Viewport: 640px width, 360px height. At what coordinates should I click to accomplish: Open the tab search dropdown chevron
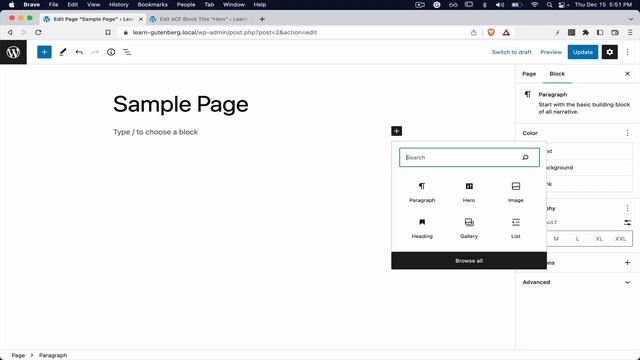631,19
